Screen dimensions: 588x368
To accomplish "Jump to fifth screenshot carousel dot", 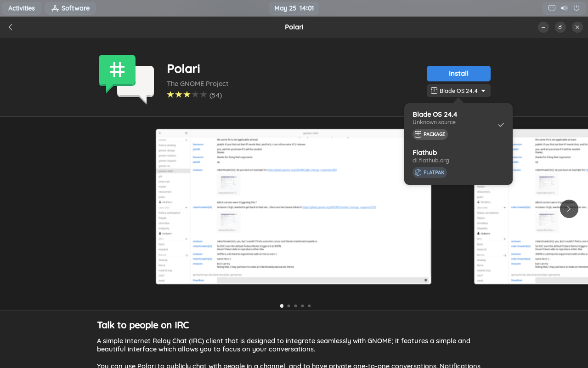I will click(309, 306).
